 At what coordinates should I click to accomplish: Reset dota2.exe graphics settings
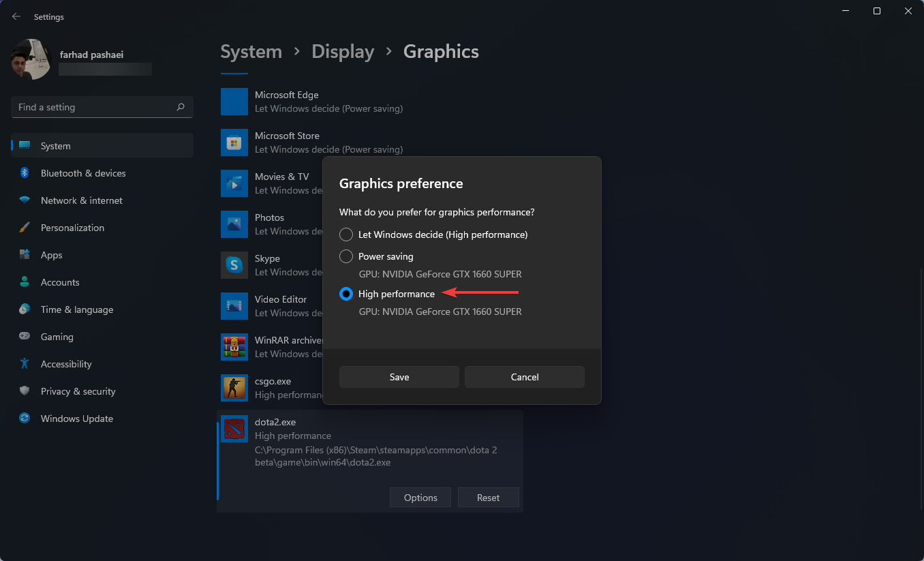click(488, 497)
